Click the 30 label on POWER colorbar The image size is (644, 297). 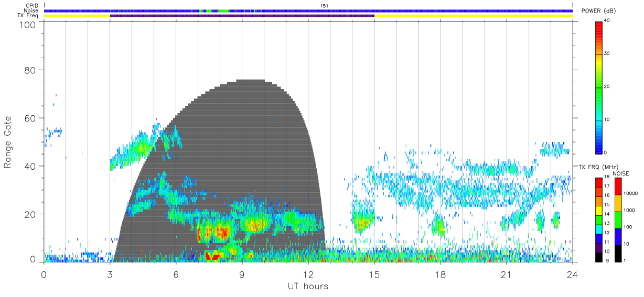coord(607,54)
